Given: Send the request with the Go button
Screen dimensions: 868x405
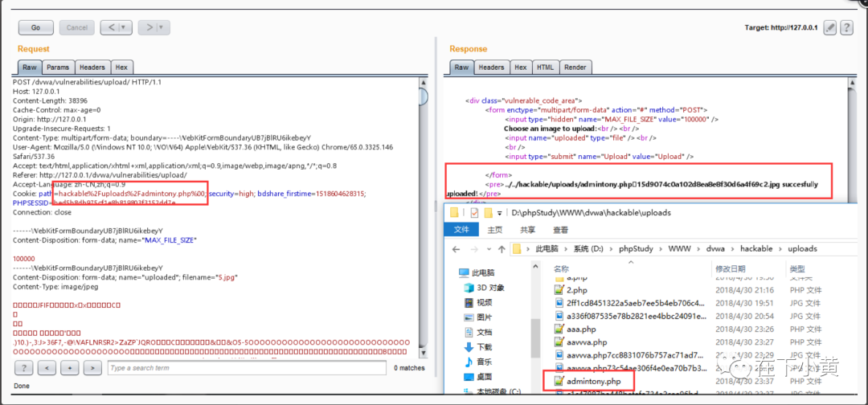Looking at the screenshot, I should tap(36, 27).
